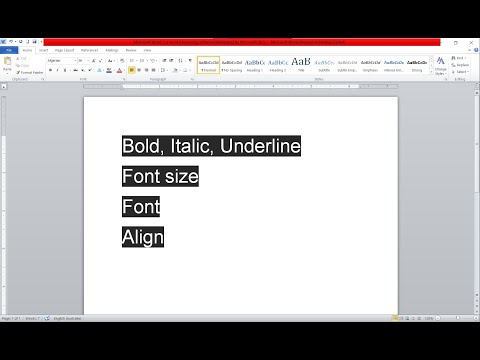Toggle Bold formatting
480x360 pixels.
(50, 70)
